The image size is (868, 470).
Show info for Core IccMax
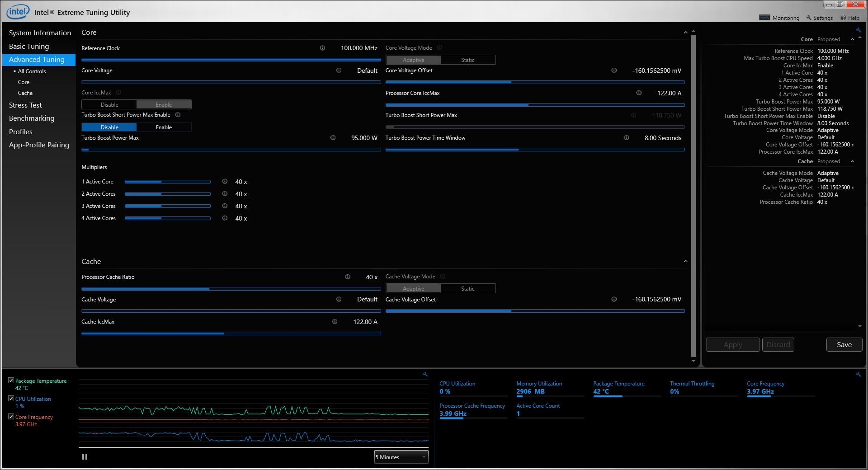pos(118,93)
